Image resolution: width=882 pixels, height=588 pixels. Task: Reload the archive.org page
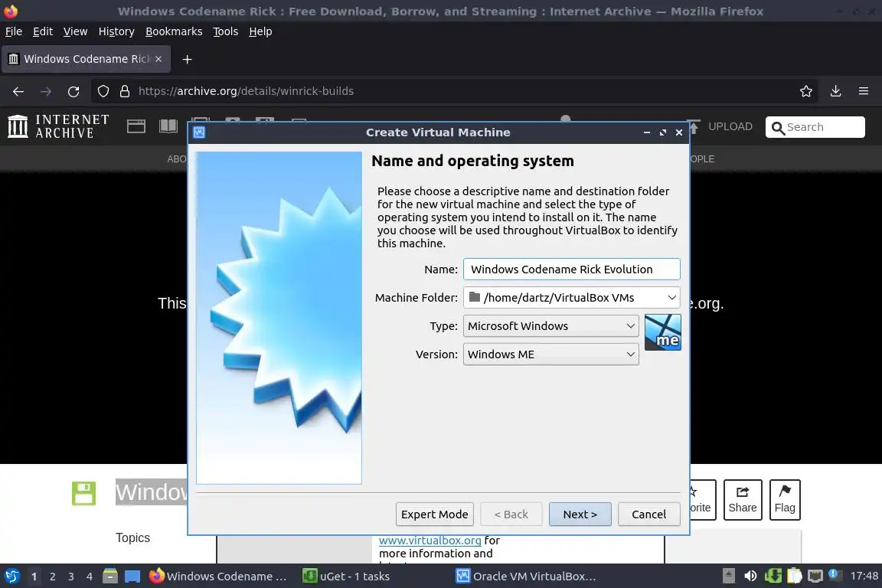pyautogui.click(x=73, y=91)
